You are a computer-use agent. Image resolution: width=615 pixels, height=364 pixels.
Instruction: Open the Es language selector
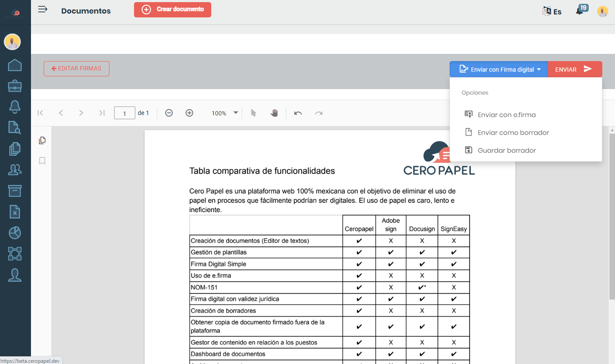point(552,11)
